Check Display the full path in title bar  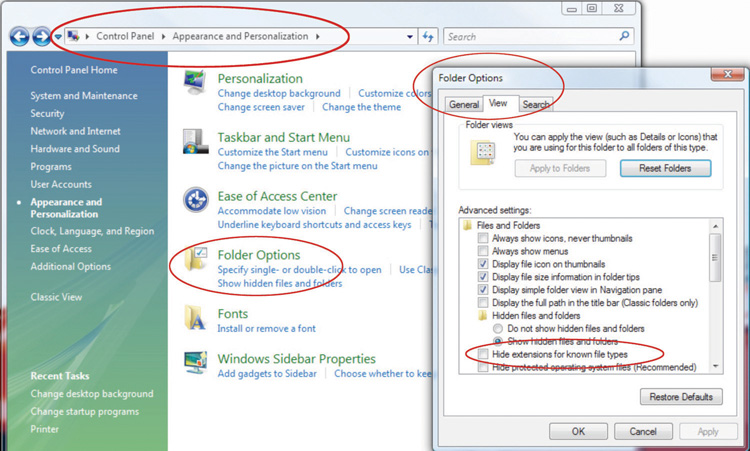click(x=483, y=303)
